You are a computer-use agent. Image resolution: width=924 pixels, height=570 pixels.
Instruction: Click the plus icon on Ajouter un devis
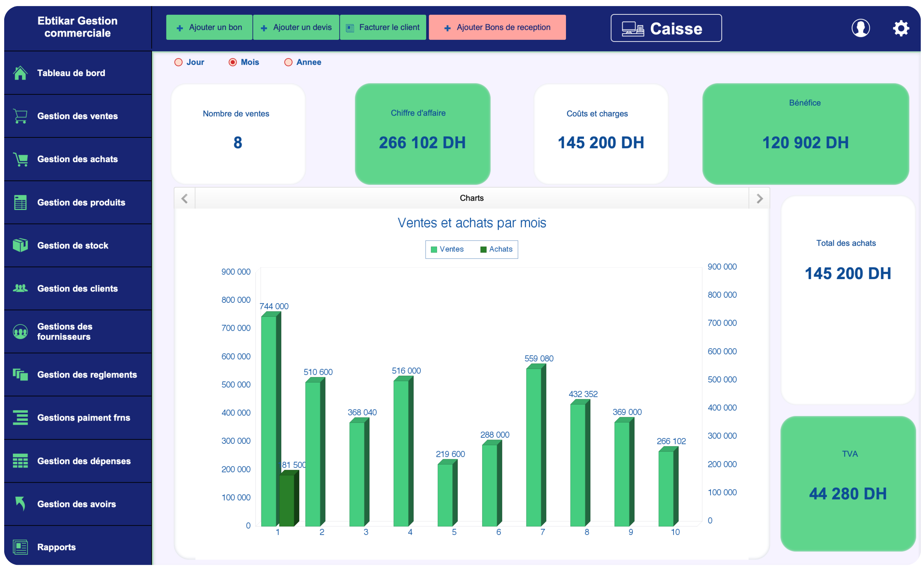tap(264, 28)
